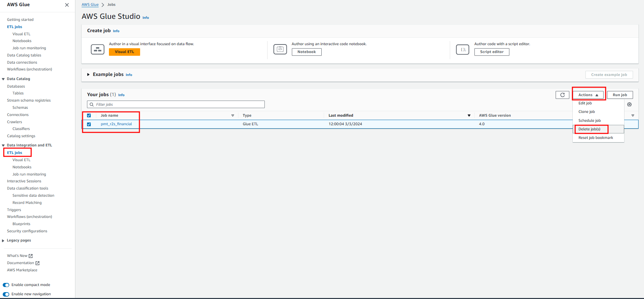Click the script editor braces icon
The image size is (644, 299).
(x=463, y=49)
